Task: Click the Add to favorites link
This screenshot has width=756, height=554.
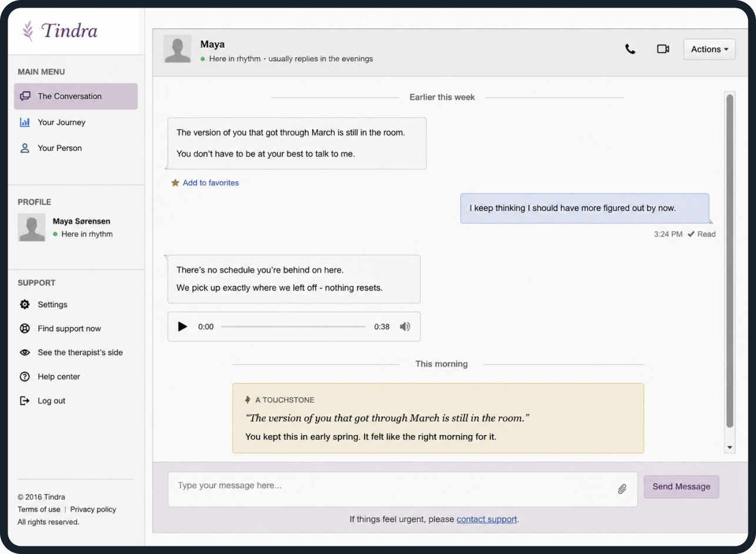Action: pos(210,183)
